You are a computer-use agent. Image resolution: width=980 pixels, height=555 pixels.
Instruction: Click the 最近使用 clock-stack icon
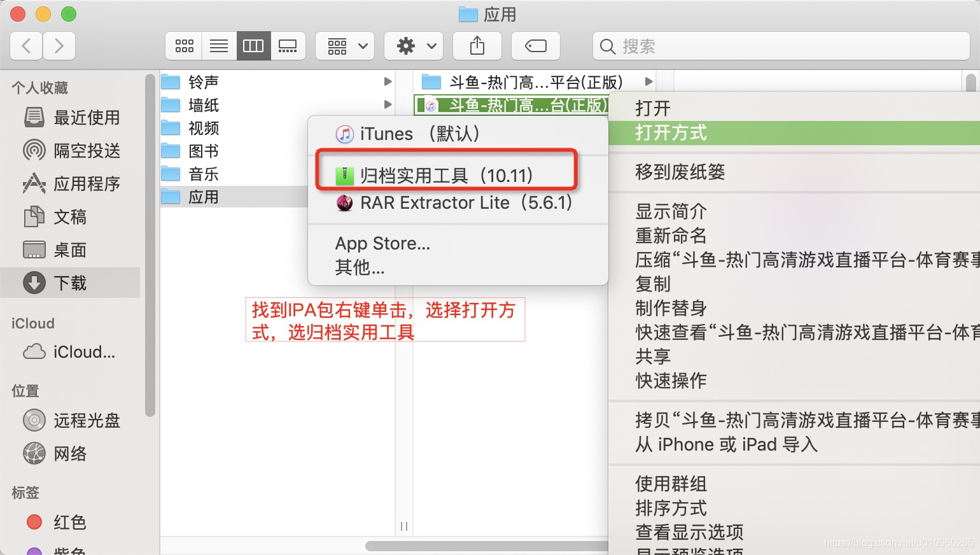coord(34,117)
